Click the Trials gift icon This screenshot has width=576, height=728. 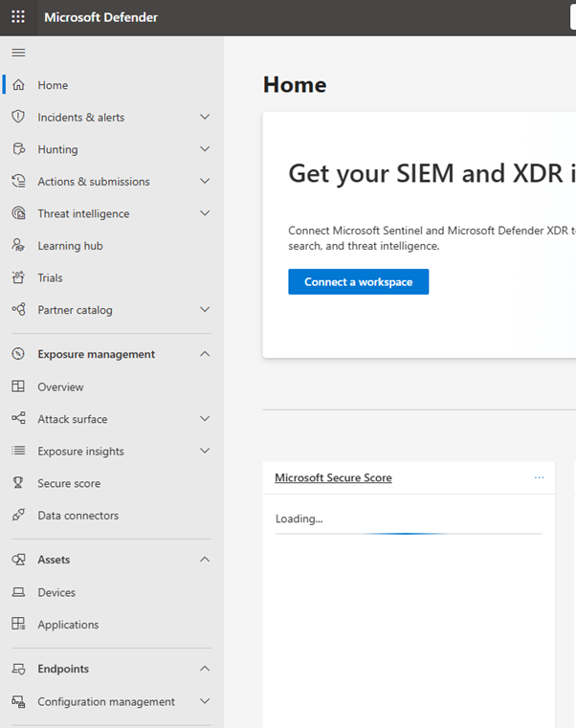tap(18, 277)
